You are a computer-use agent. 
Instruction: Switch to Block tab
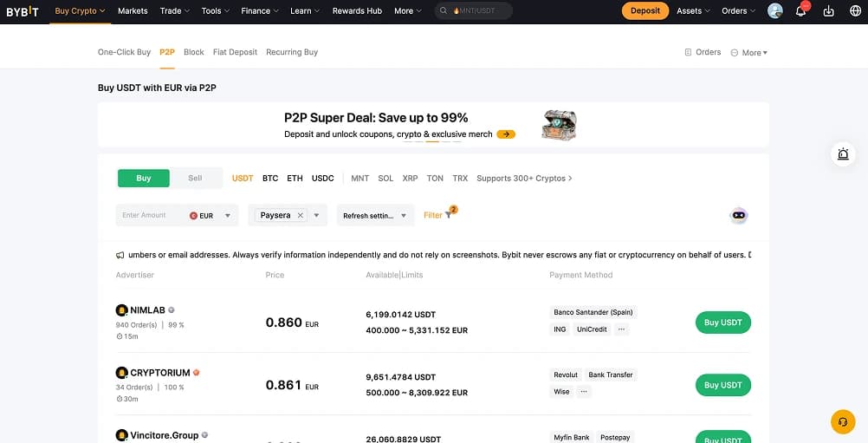point(194,52)
